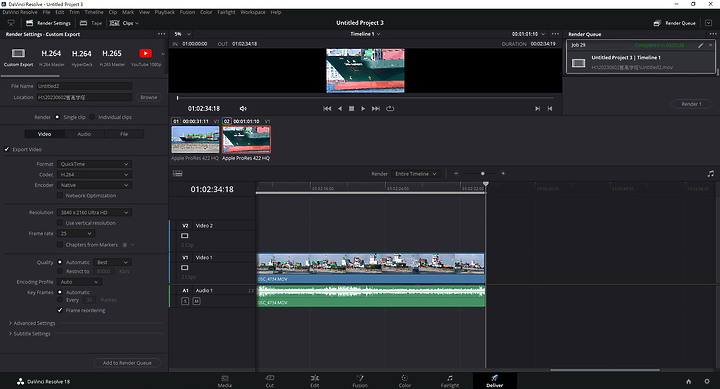Viewport: 720px width, 389px height.
Task: Toggle timeline view options icon
Action: [x=178, y=174]
